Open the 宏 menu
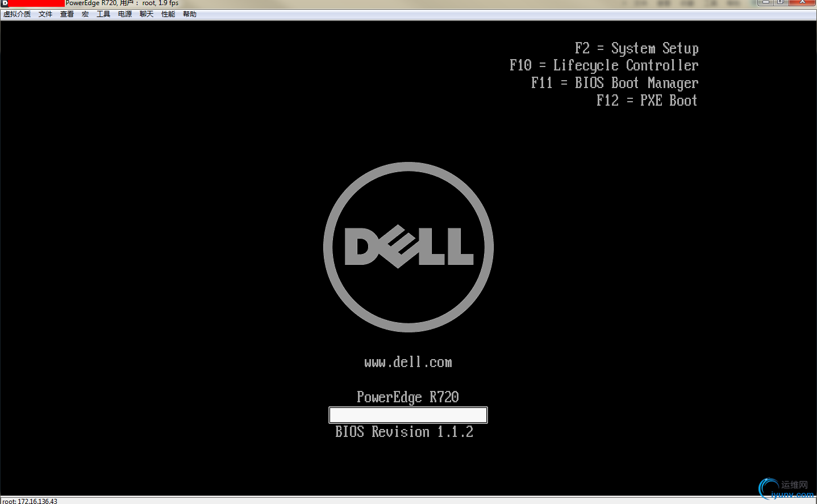This screenshot has width=817, height=504. coord(85,14)
